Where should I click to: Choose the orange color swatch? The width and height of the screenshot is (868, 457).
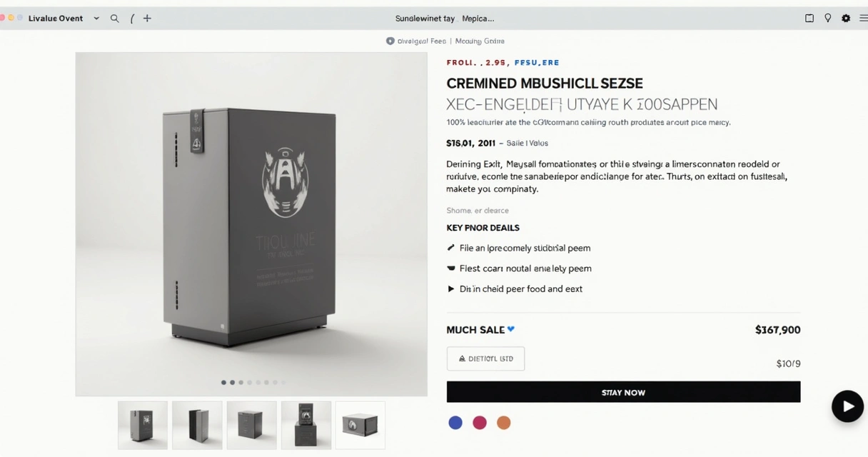[x=504, y=423]
